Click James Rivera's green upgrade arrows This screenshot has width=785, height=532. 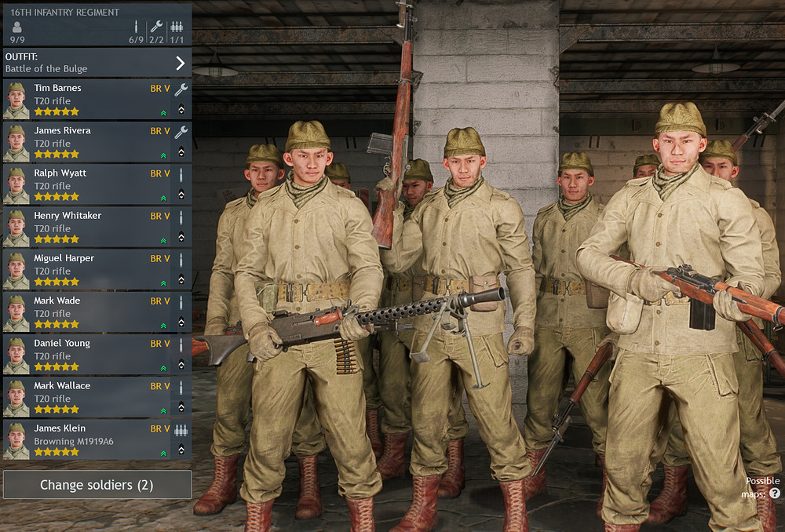click(164, 155)
